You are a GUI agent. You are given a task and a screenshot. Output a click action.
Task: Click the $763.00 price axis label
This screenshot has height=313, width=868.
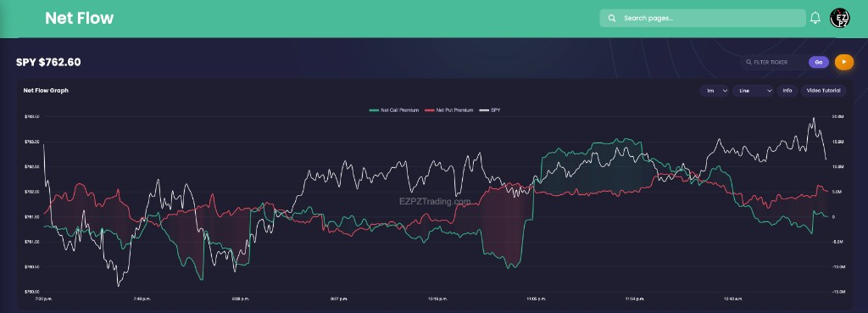(x=31, y=142)
